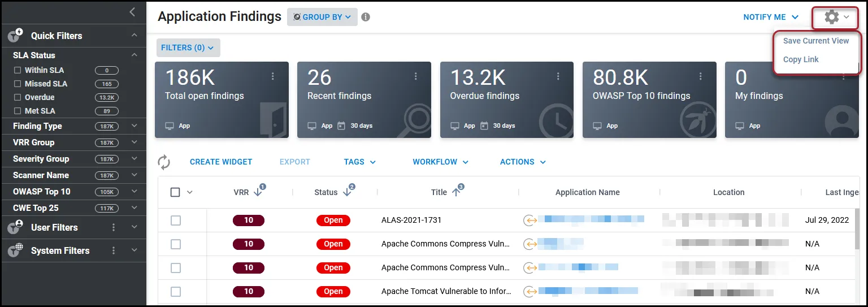Tick the Missed SLA checkbox
868x307 pixels.
coord(18,84)
